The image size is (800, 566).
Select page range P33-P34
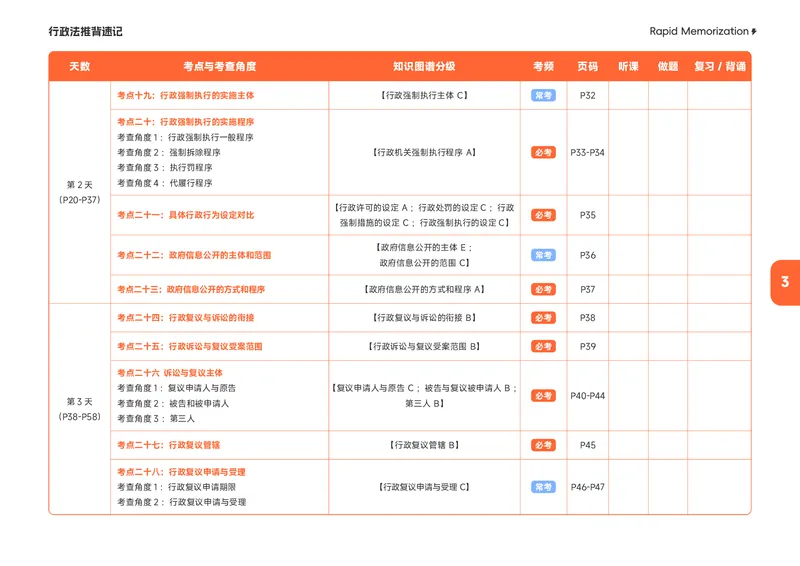pos(587,153)
